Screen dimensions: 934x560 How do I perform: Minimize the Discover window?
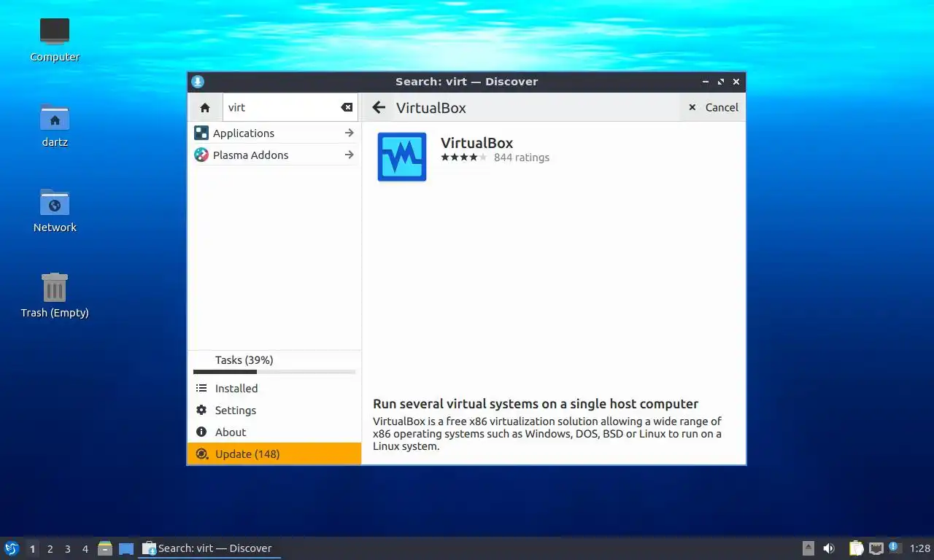(706, 82)
